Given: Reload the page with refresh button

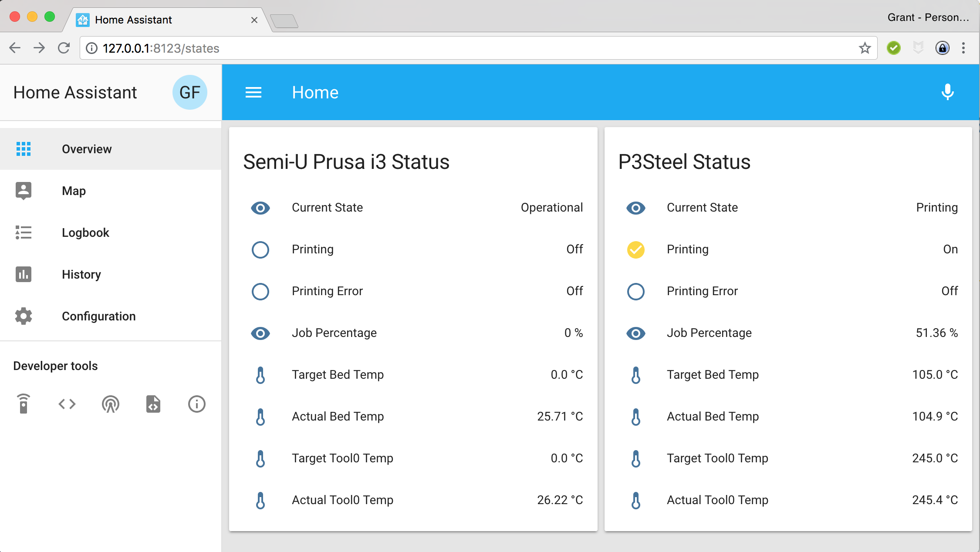Looking at the screenshot, I should 64,48.
